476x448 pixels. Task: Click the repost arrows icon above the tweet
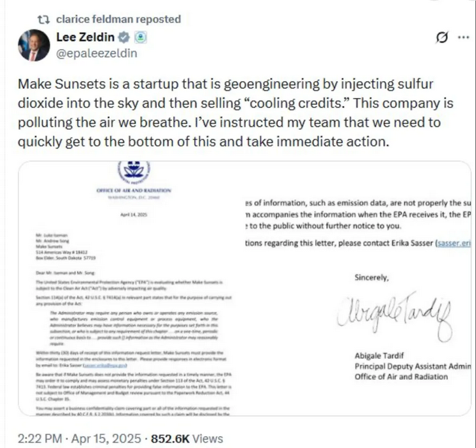click(x=44, y=18)
